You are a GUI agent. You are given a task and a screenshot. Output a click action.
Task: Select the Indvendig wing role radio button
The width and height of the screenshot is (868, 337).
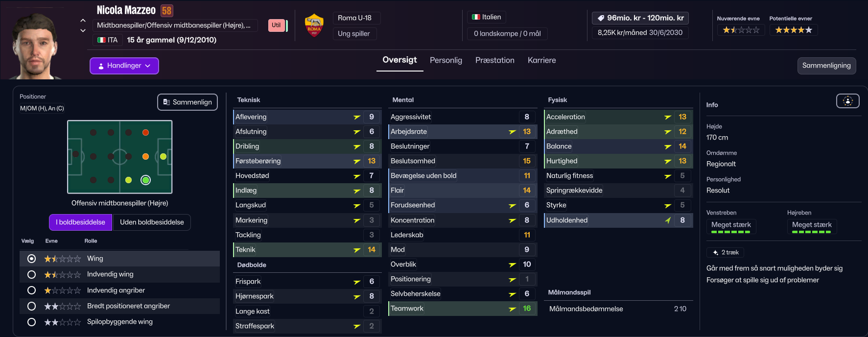(32, 274)
